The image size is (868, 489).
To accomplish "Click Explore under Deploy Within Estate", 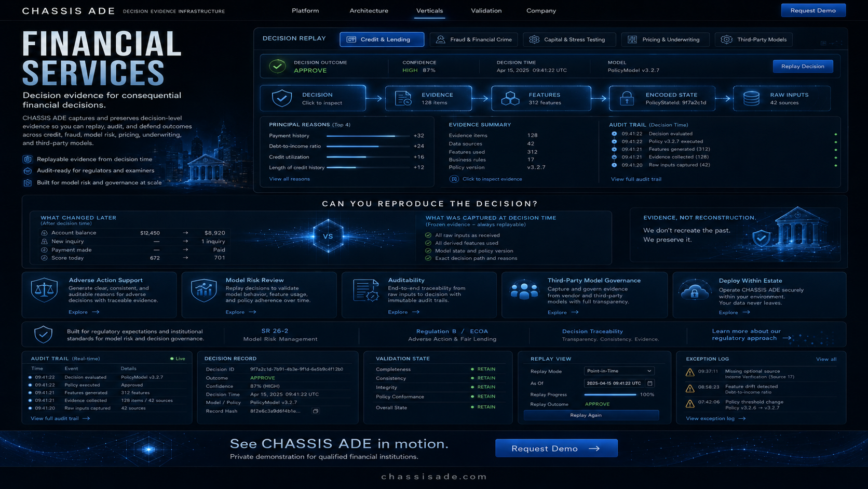I will click(734, 312).
